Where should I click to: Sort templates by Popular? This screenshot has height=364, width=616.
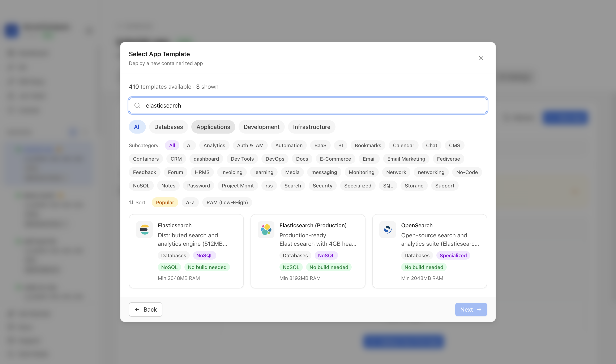(x=165, y=202)
